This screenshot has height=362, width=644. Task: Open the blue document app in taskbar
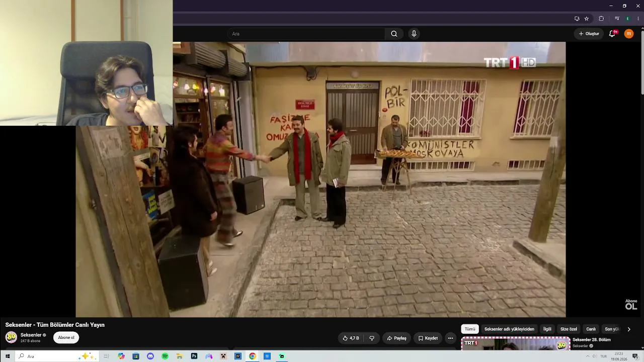click(x=267, y=356)
